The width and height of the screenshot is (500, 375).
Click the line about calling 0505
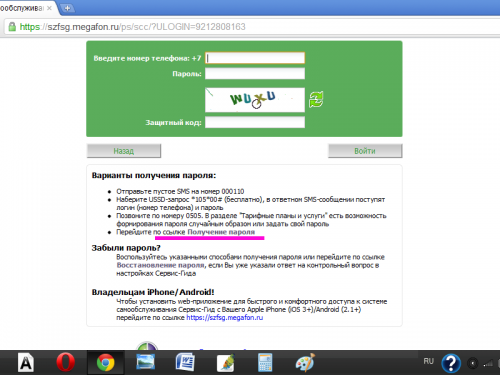pyautogui.click(x=251, y=220)
